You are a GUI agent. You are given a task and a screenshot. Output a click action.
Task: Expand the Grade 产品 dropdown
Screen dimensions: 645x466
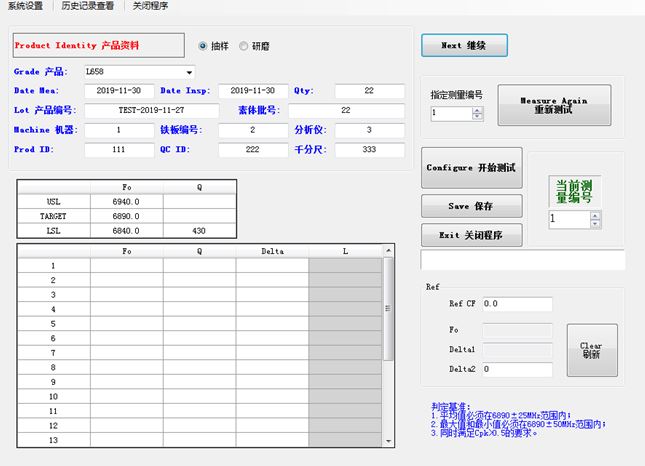click(x=189, y=72)
